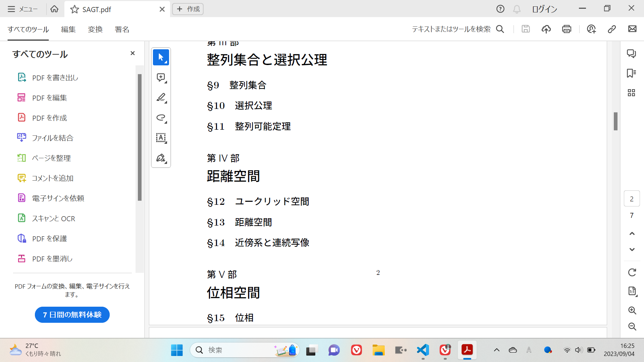Click the current page number box 2
The width and height of the screenshot is (644, 362).
[632, 199]
